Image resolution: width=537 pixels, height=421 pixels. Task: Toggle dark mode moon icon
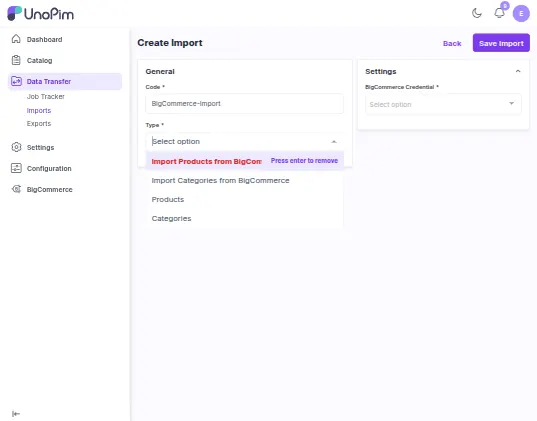point(477,13)
